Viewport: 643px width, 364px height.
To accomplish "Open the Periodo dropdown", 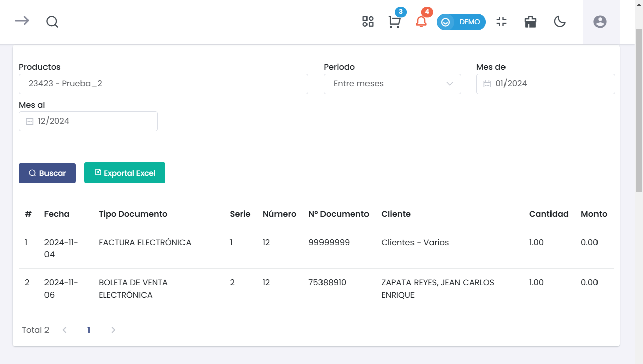I will [392, 84].
